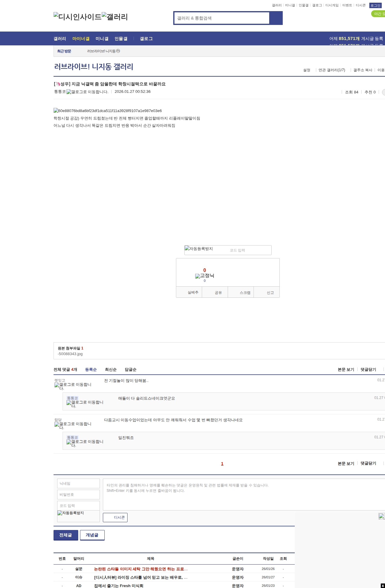Click the 스크랩 button
Image resolution: width=385 pixels, height=588 pixels.
(x=241, y=292)
